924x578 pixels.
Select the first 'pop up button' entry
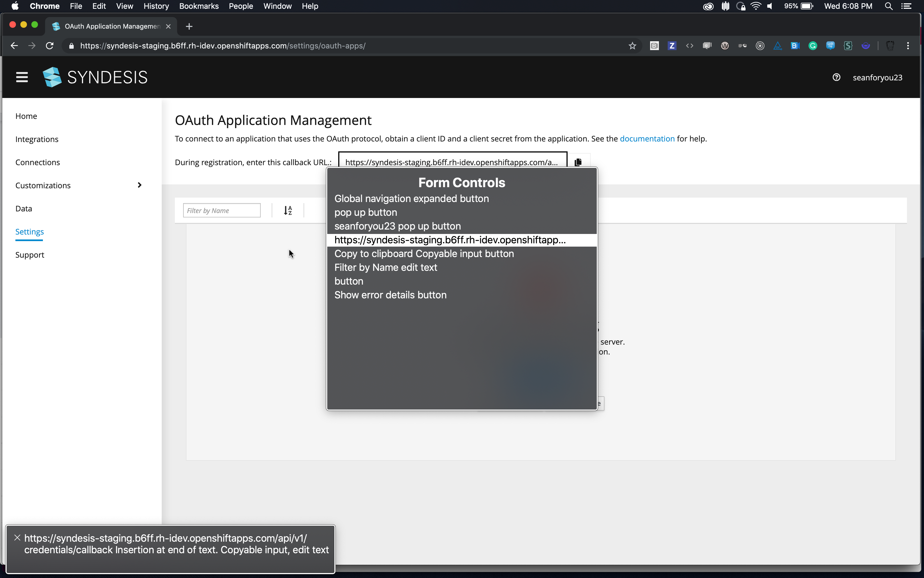point(462,212)
